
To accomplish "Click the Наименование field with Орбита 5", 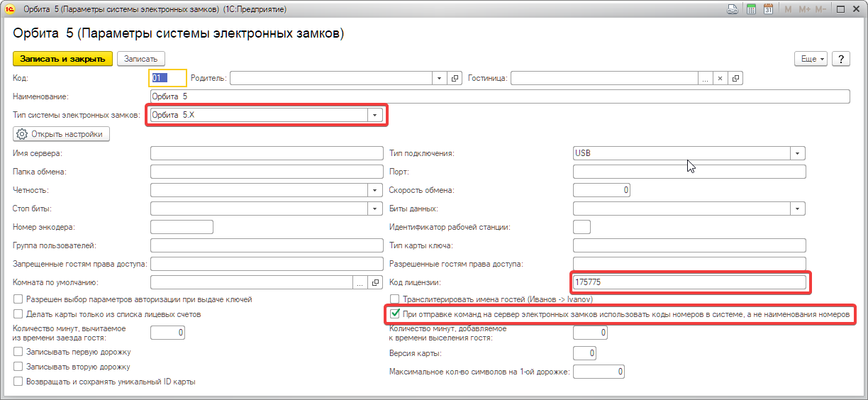I will coord(500,96).
